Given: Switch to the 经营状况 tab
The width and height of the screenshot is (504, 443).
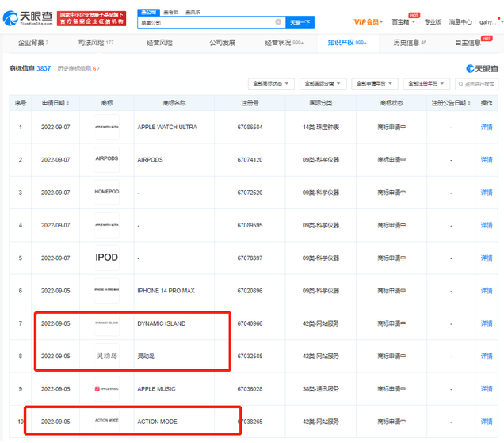Looking at the screenshot, I should (x=284, y=43).
